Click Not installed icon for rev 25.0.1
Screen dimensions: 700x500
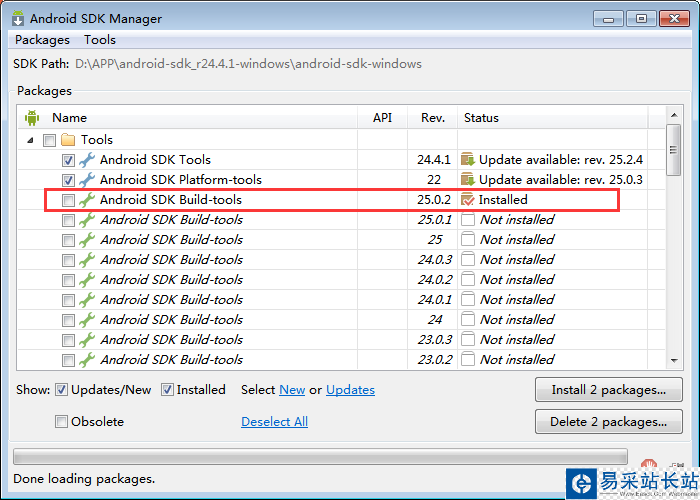468,220
